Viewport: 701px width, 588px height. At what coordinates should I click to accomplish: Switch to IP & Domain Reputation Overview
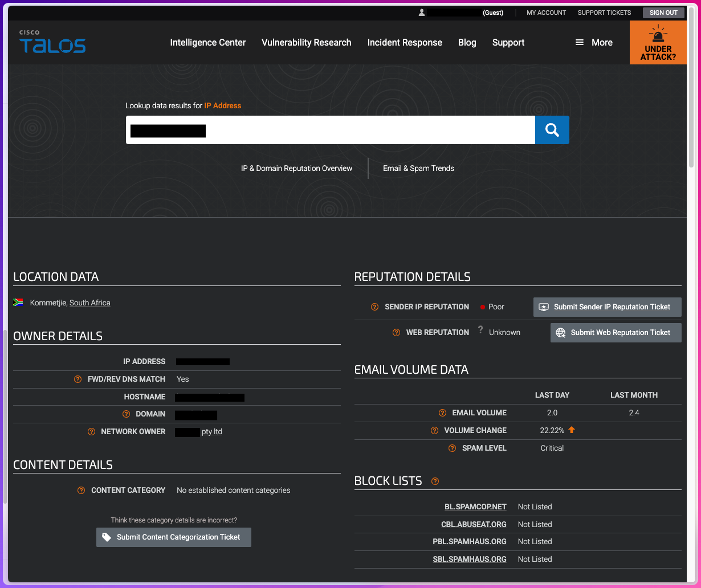tap(297, 168)
